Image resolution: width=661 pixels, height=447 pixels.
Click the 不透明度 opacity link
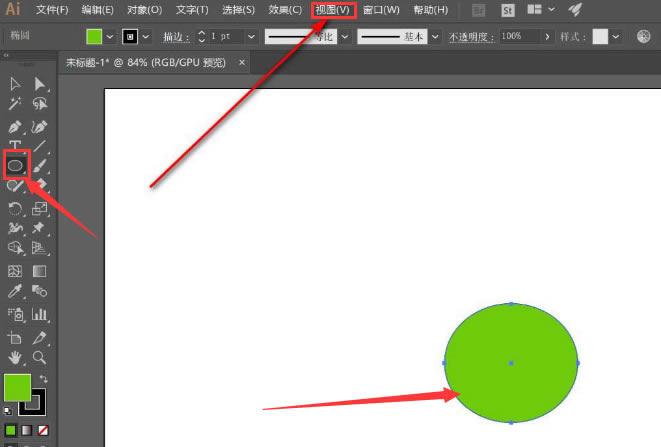(472, 37)
